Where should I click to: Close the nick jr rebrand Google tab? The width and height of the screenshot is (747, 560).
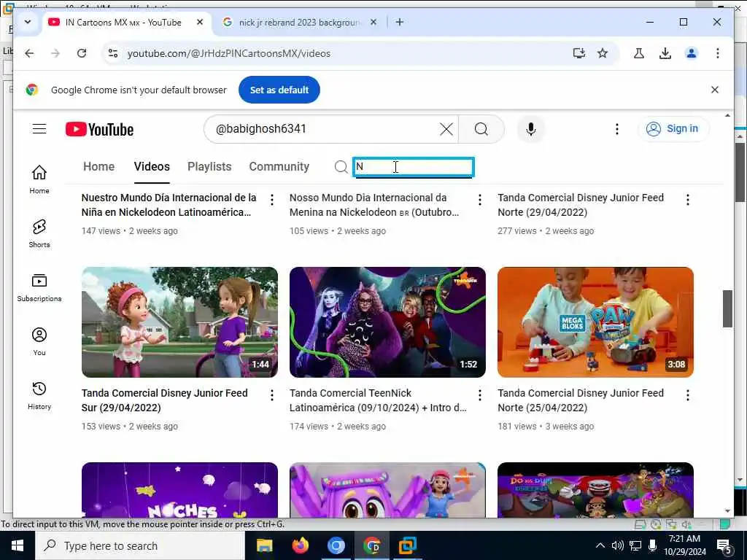373,22
